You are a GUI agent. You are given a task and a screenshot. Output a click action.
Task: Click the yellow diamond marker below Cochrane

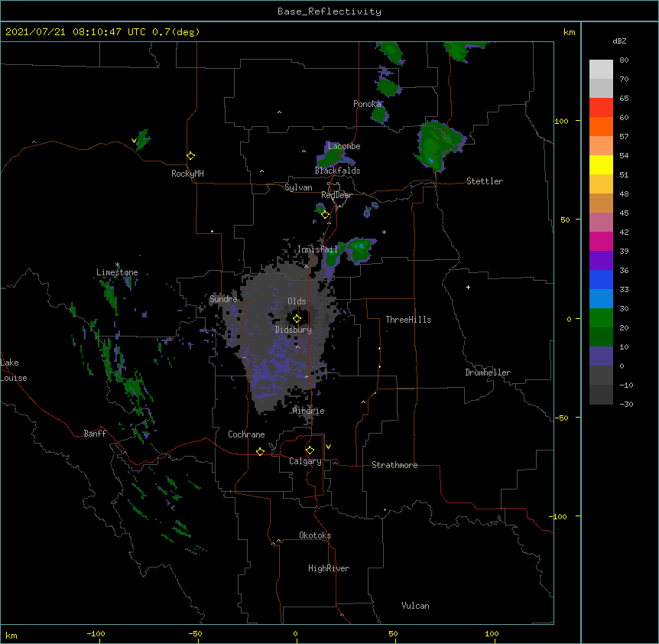[x=260, y=451]
